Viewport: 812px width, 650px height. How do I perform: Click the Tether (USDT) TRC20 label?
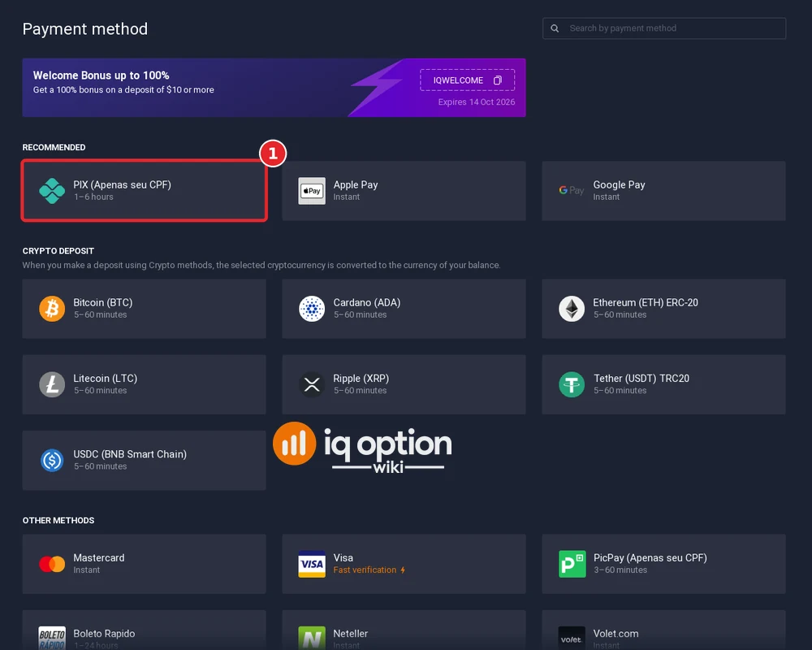[x=641, y=379]
